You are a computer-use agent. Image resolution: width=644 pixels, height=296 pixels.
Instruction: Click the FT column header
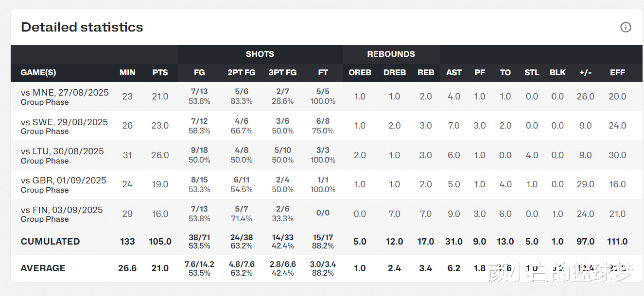coord(323,72)
